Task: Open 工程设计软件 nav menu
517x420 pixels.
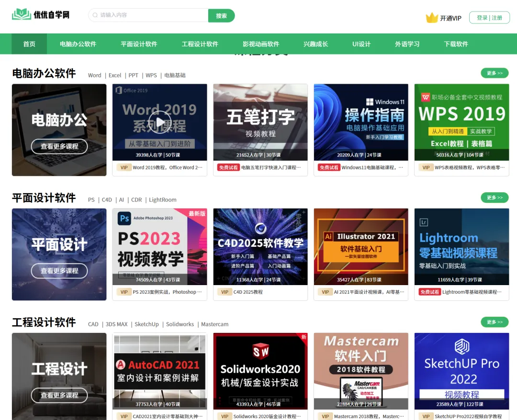Action: pos(200,44)
